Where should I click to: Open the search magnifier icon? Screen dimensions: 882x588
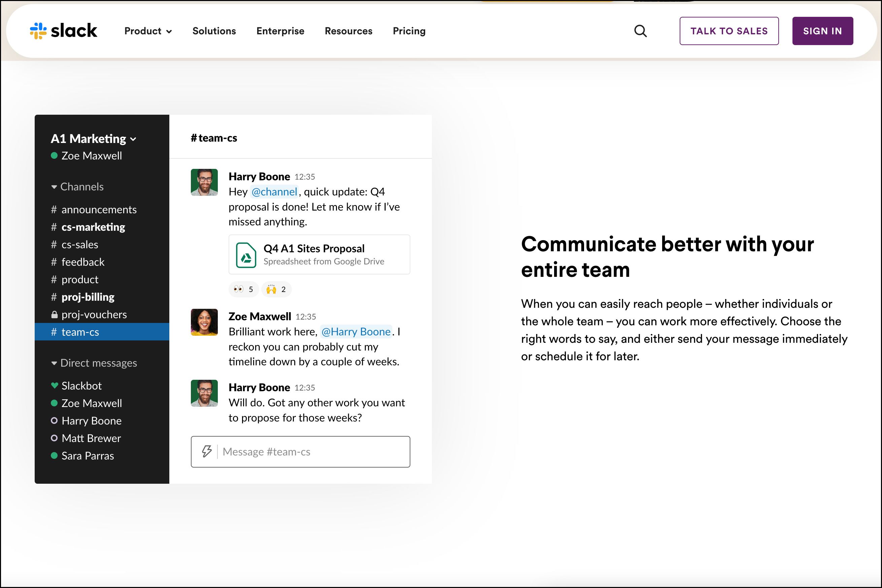(x=640, y=31)
